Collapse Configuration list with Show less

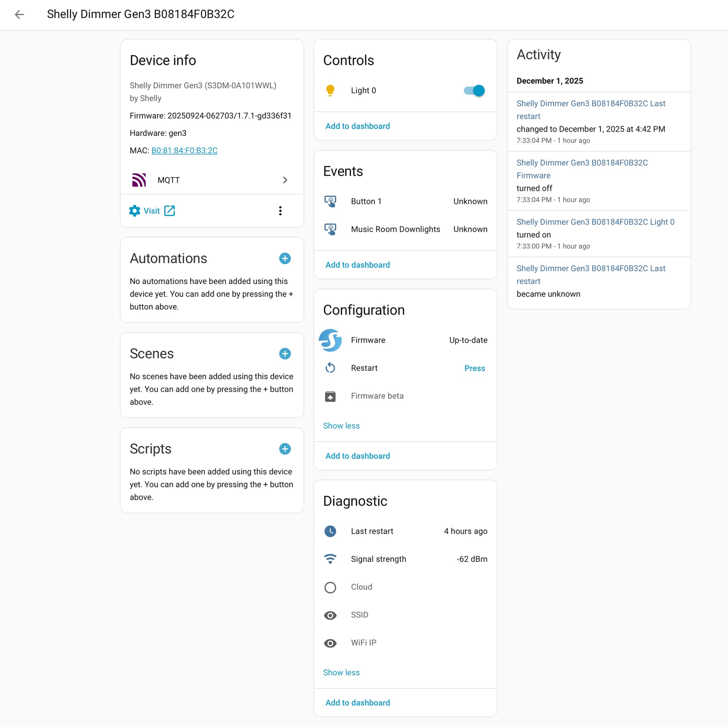341,426
